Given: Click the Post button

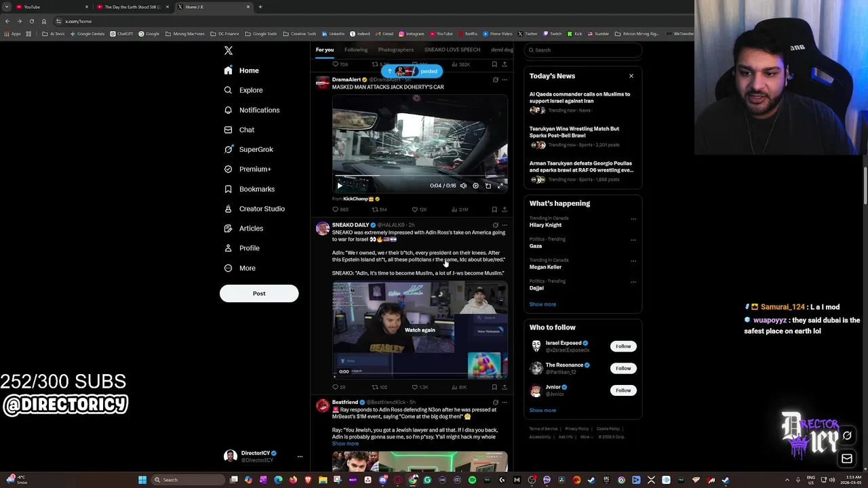Looking at the screenshot, I should tap(259, 293).
